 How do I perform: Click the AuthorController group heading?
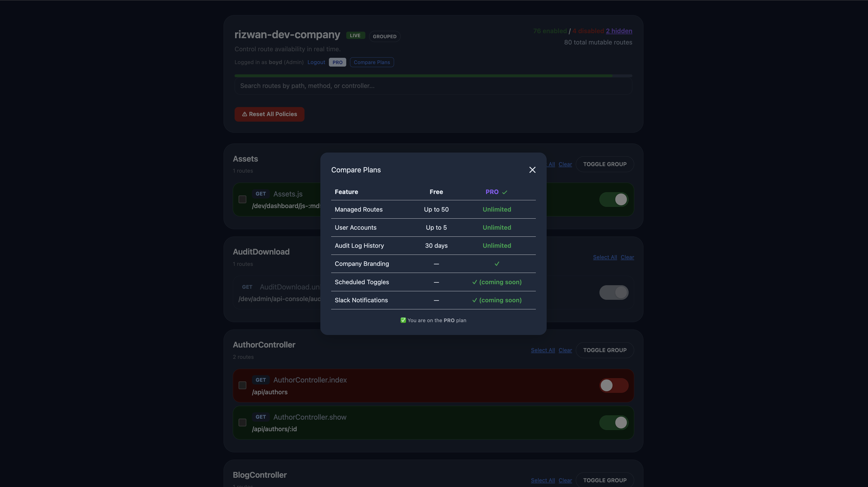264,345
